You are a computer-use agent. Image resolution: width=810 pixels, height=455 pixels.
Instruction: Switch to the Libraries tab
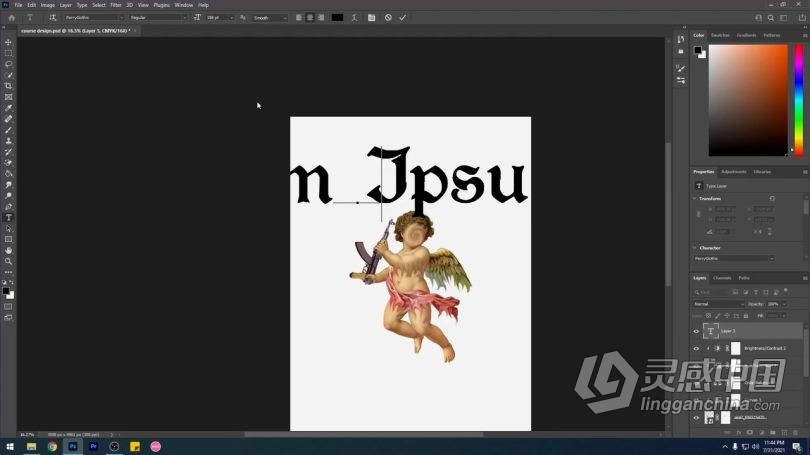[762, 172]
